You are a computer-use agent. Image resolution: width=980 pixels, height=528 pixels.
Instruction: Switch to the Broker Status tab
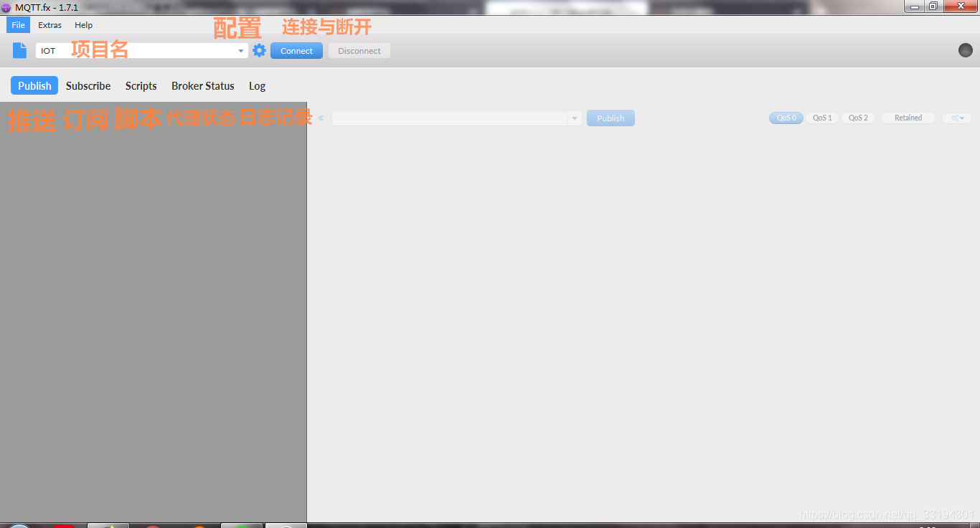click(203, 85)
